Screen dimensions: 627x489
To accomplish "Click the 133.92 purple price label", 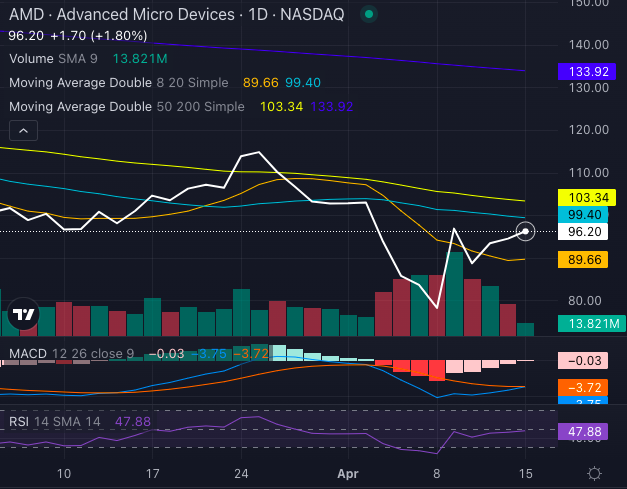I will [x=587, y=72].
